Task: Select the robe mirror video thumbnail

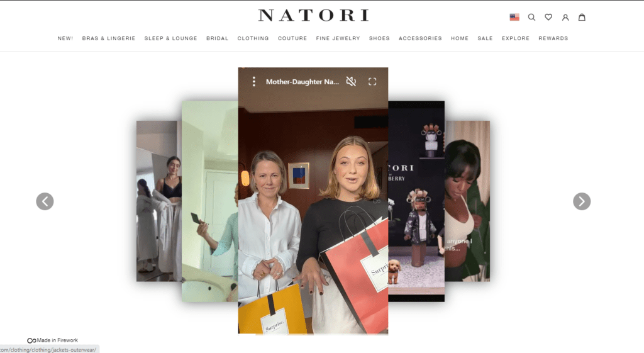Action: (x=159, y=201)
